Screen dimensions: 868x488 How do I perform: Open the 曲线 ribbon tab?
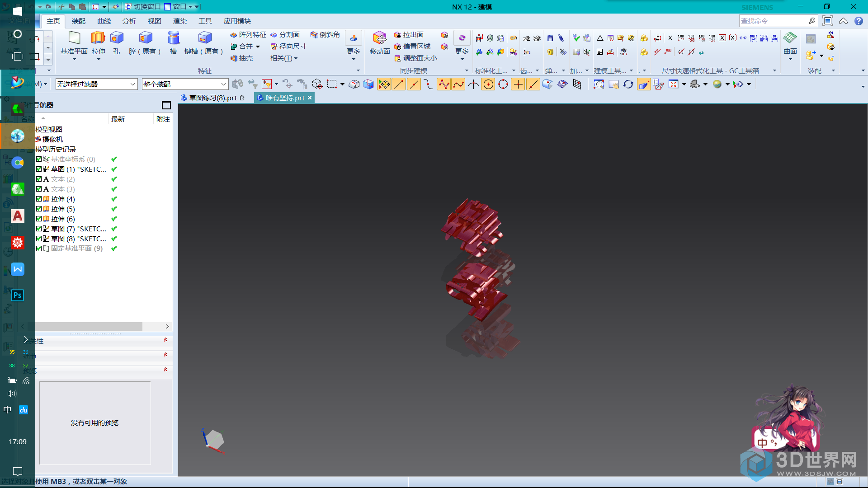point(104,21)
